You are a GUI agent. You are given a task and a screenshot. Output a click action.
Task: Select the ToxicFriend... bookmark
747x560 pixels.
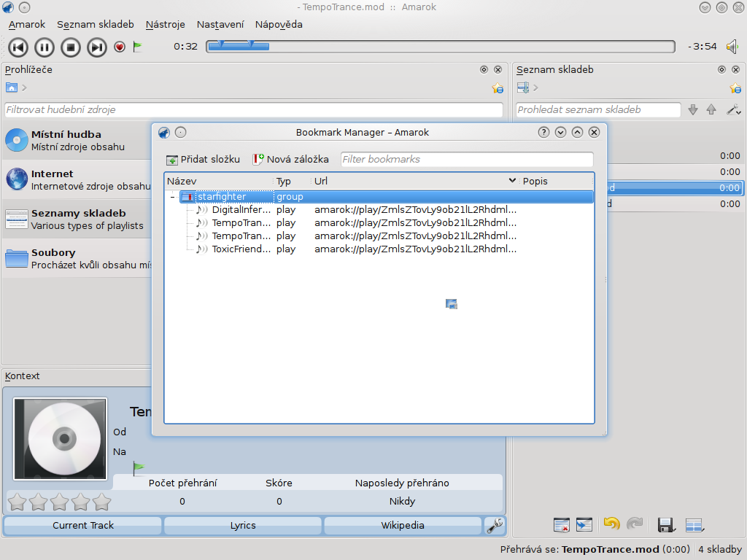241,249
